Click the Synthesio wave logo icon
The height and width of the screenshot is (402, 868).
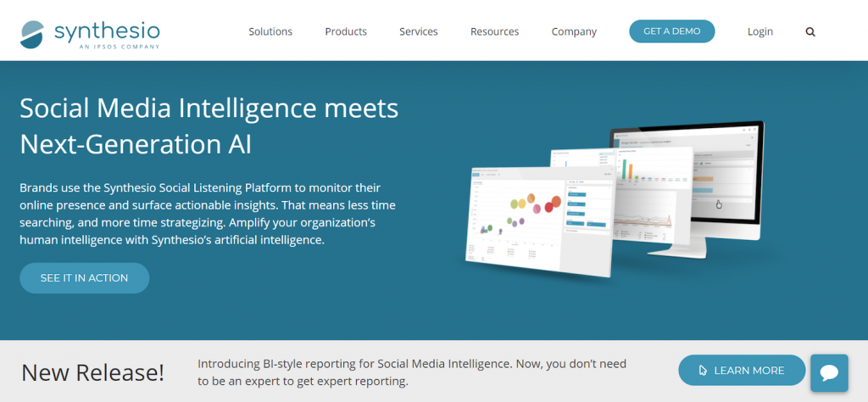(x=33, y=32)
